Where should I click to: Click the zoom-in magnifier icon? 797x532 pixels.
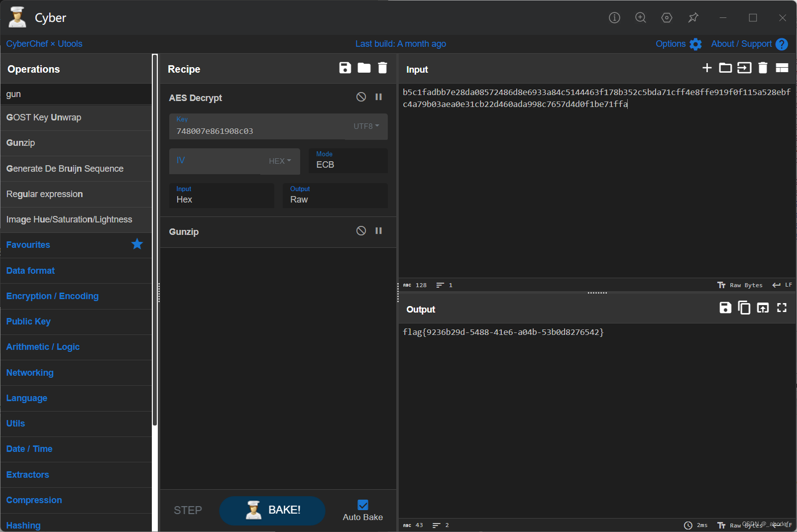click(x=641, y=18)
